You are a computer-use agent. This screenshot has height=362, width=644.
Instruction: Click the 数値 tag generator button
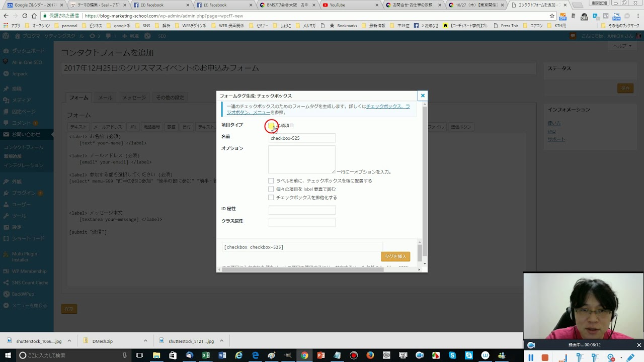171,127
